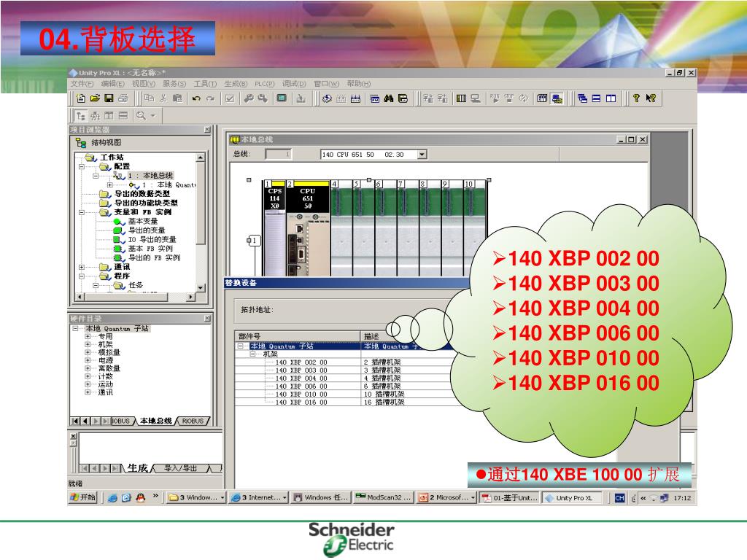Open the zoom dropdown arrow
This screenshot has height=560, width=747.
pyautogui.click(x=153, y=115)
